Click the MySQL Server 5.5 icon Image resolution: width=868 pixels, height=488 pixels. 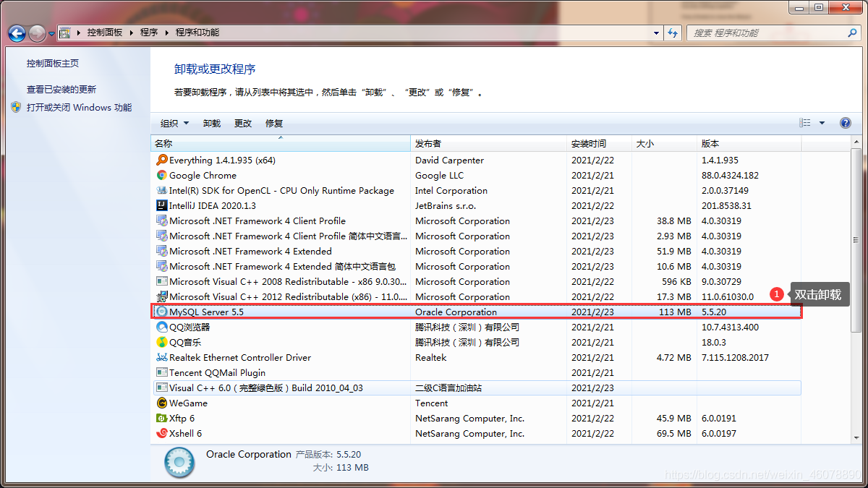162,312
